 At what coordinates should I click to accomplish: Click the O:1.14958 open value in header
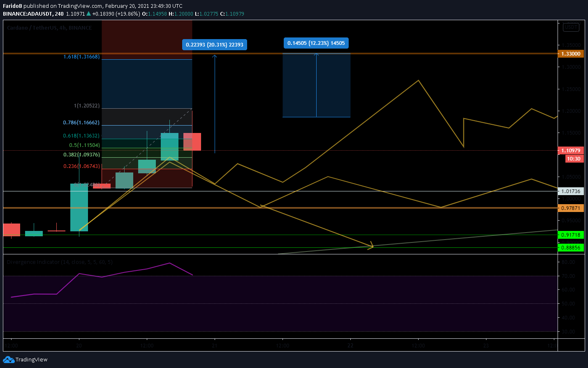(x=155, y=14)
